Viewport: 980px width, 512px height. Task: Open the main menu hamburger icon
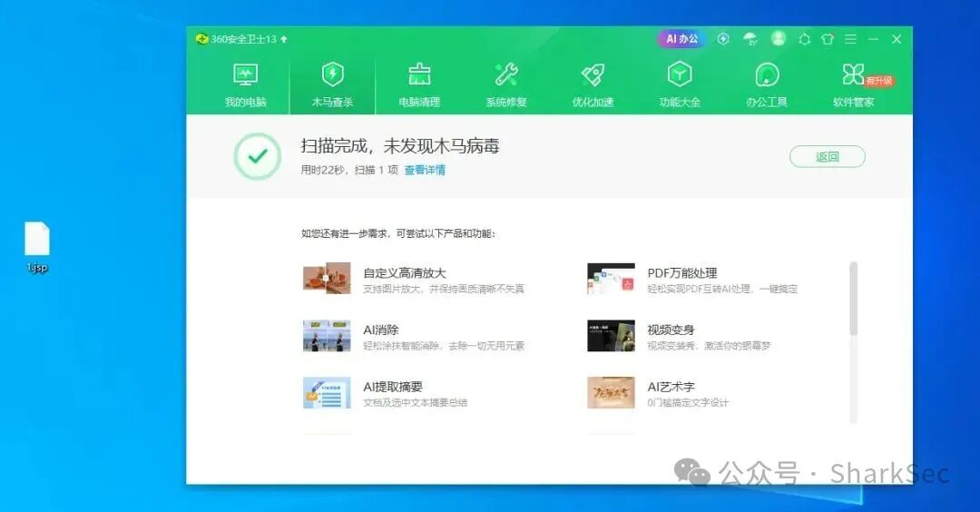point(850,39)
